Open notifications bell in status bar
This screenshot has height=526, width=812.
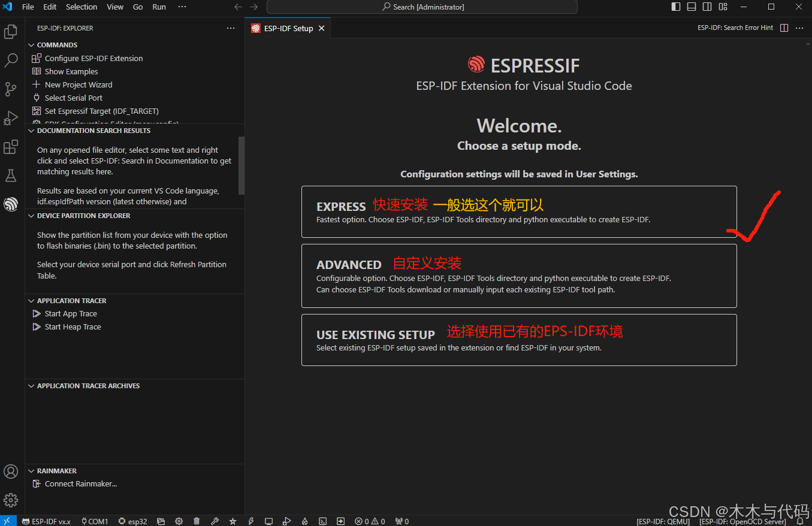coord(800,521)
